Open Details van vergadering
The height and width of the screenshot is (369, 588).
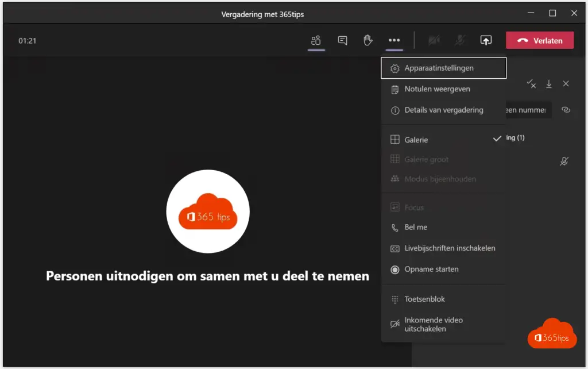coord(443,110)
